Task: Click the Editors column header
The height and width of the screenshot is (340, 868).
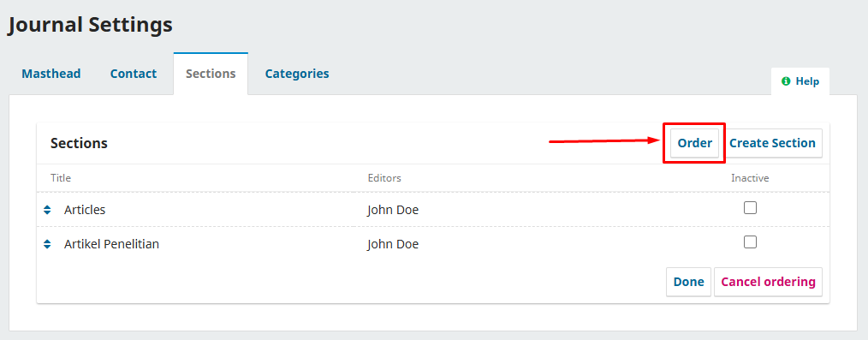Action: [384, 178]
